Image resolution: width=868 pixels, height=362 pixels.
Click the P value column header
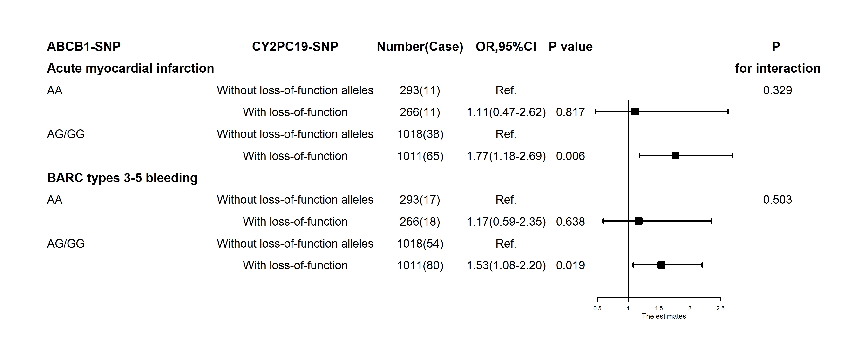click(x=570, y=47)
